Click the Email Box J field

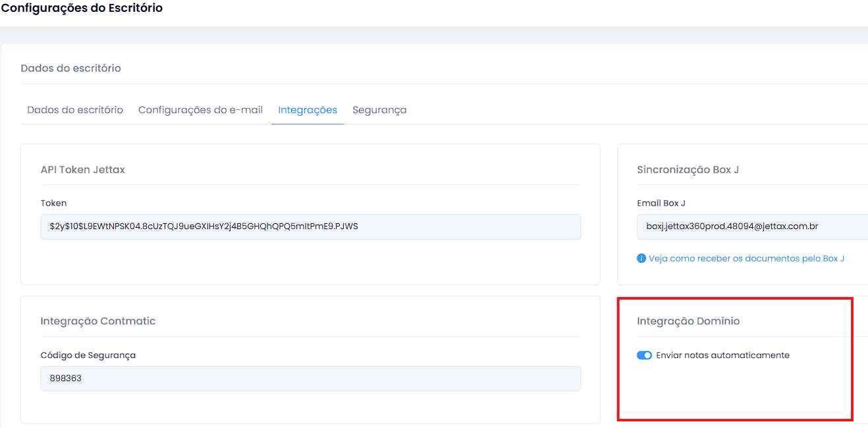pyautogui.click(x=752, y=227)
